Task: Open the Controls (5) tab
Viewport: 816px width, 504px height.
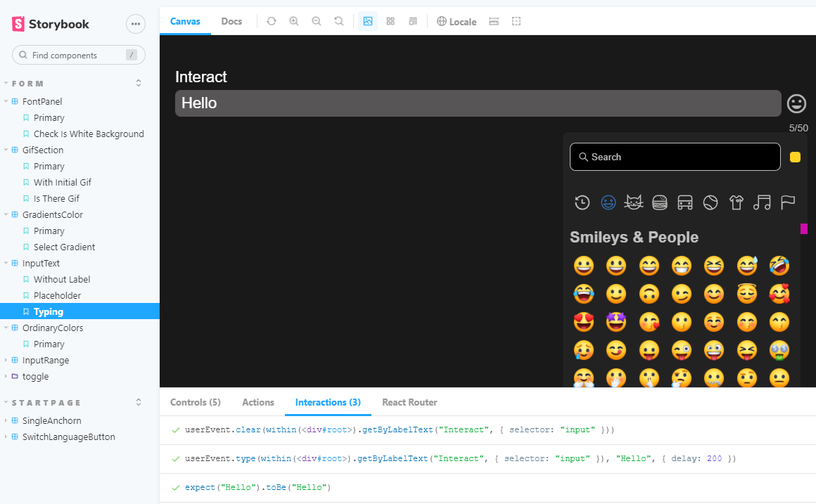Action: (x=196, y=402)
